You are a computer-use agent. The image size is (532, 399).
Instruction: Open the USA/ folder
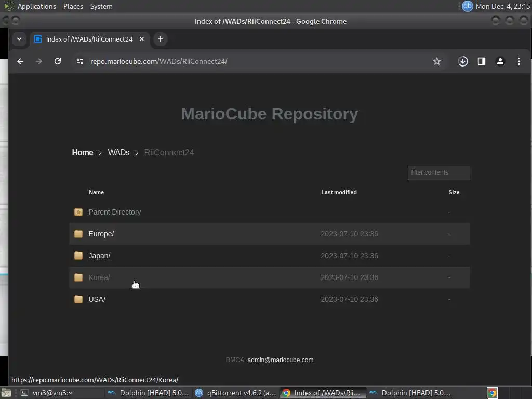[x=97, y=299]
